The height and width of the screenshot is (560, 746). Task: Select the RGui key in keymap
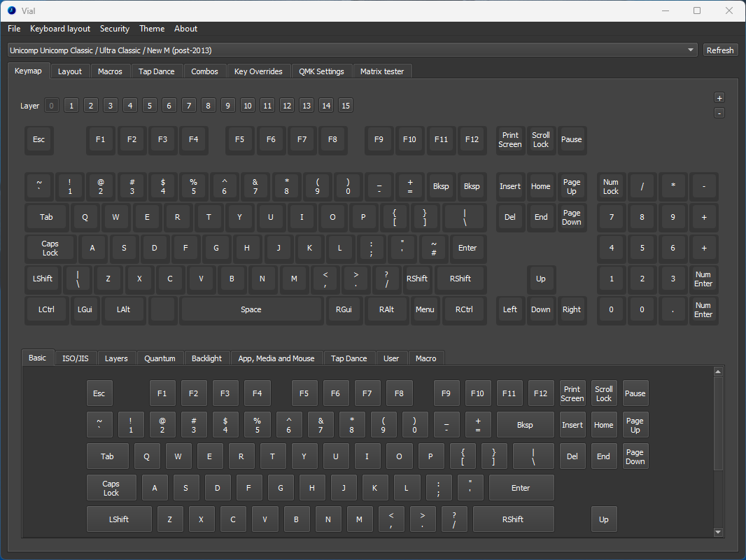coord(344,309)
